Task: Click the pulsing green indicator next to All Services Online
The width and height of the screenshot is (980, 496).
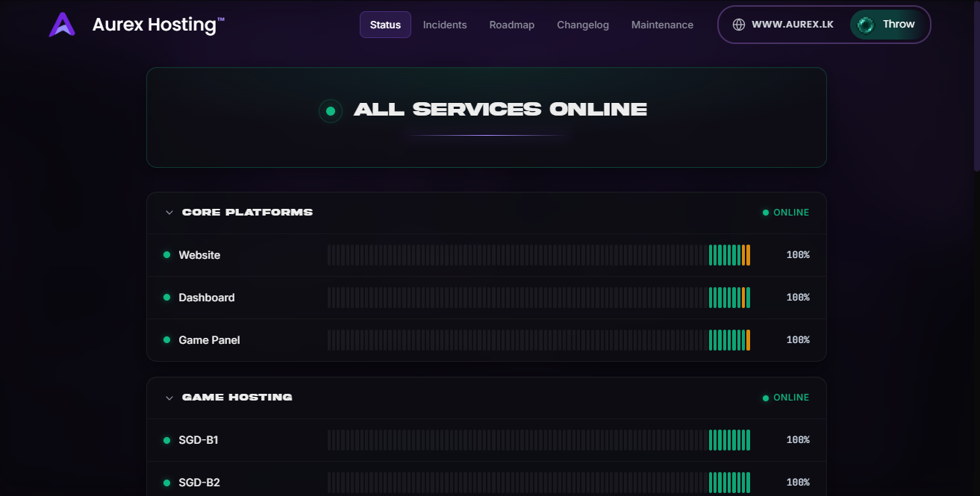Action: point(330,111)
